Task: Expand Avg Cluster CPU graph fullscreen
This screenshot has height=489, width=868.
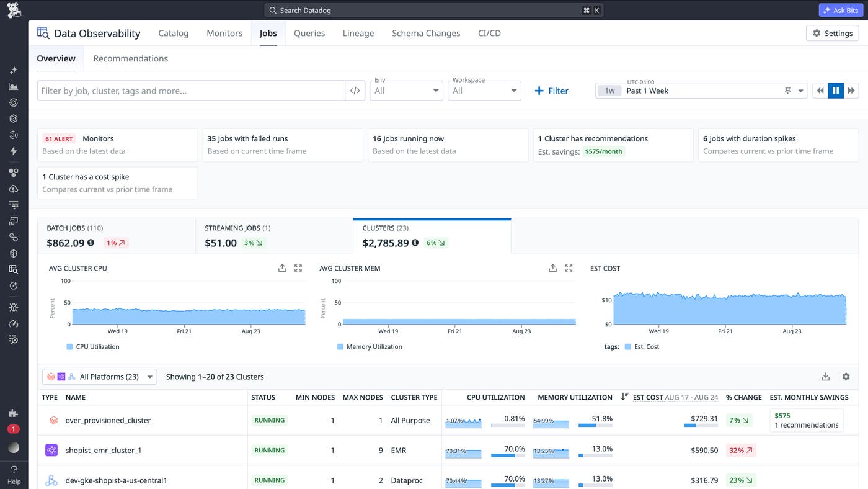Action: 298,268
